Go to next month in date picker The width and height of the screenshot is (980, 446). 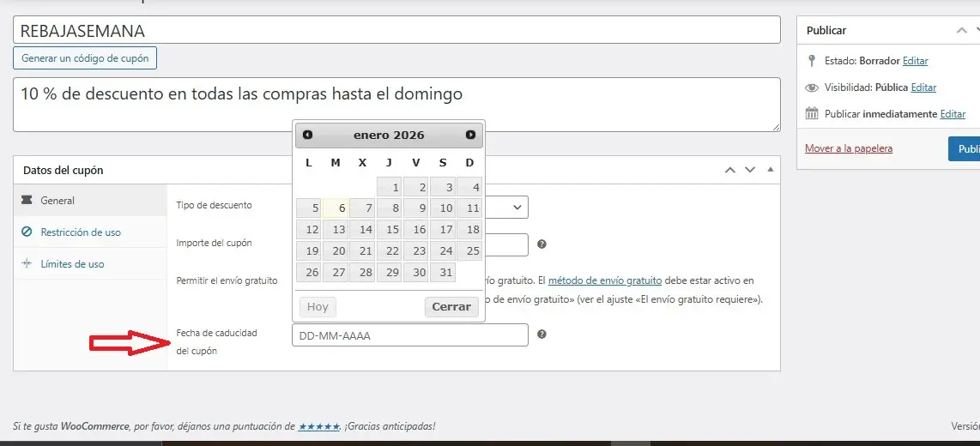(470, 135)
